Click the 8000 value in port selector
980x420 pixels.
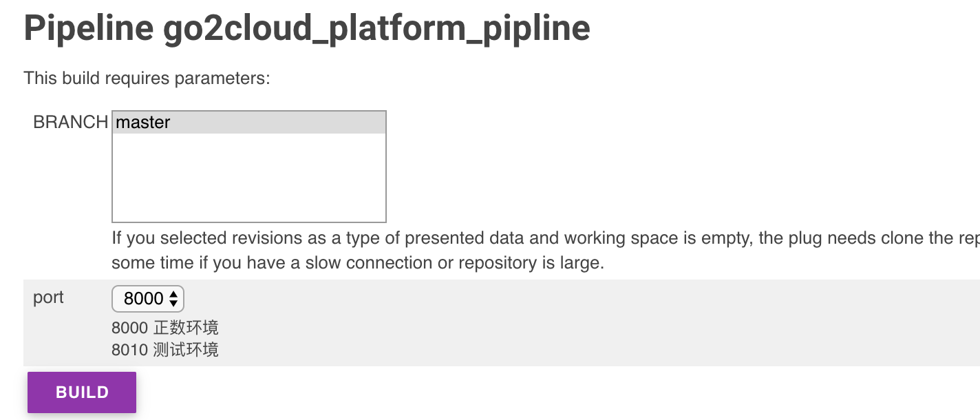point(143,298)
